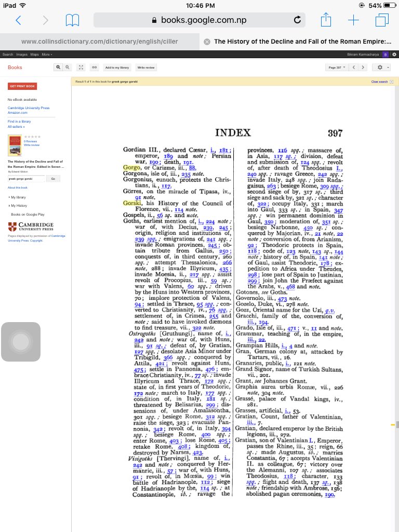399x532 pixels.
Task: Open Google bar settings gear icon
Action: 394,54
